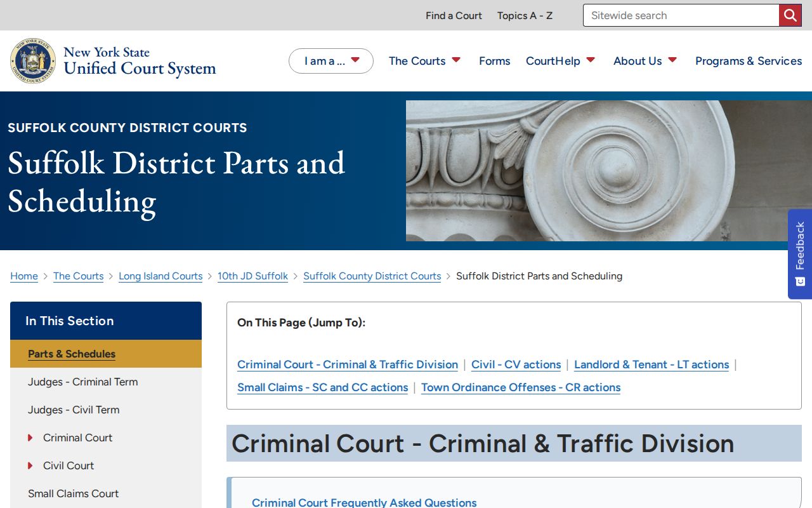Open Criminal Court Frequently Asked Questions link
812x508 pixels.
(364, 502)
